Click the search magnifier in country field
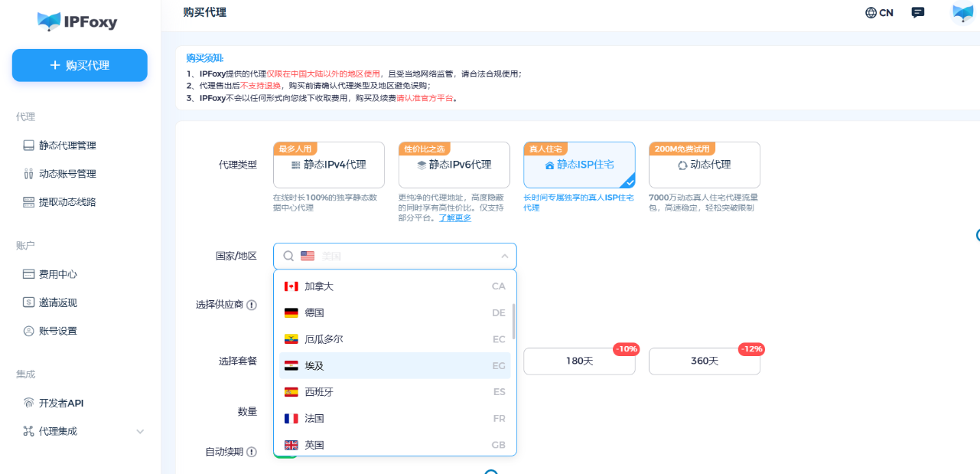 [288, 256]
